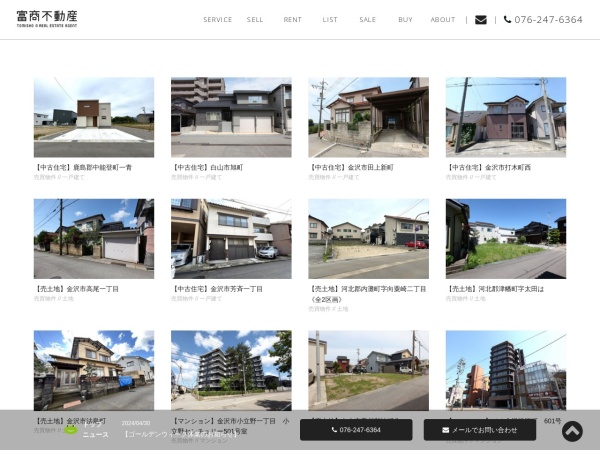Open the ABOUT menu item
Viewport: 600px width, 450px height.
coord(443,20)
